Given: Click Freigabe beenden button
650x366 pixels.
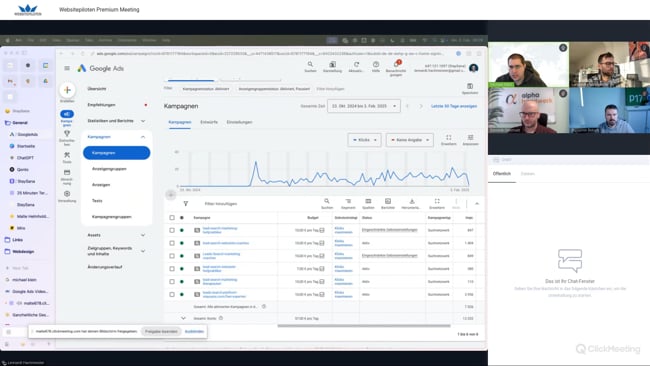Looking at the screenshot, I should (161, 331).
